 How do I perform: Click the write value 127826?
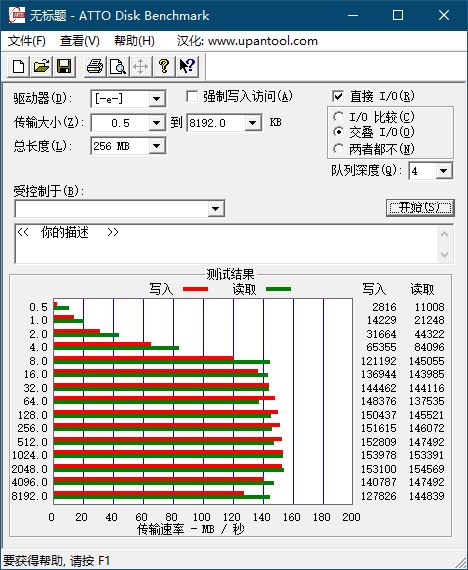coord(378,496)
